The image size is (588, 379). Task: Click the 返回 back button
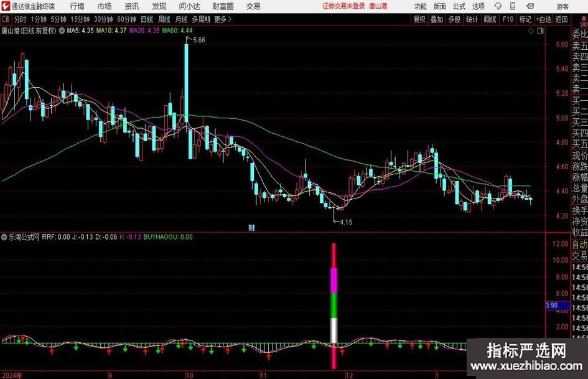[x=561, y=19]
